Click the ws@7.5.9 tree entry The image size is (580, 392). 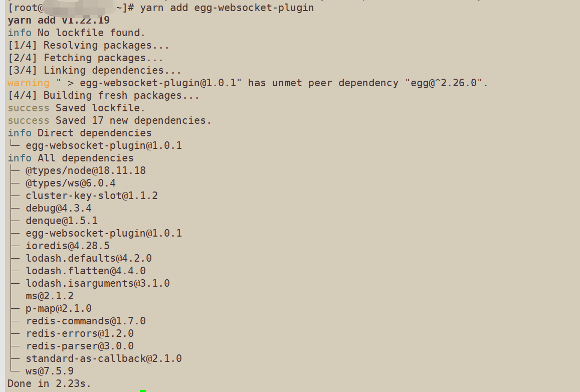pos(50,371)
